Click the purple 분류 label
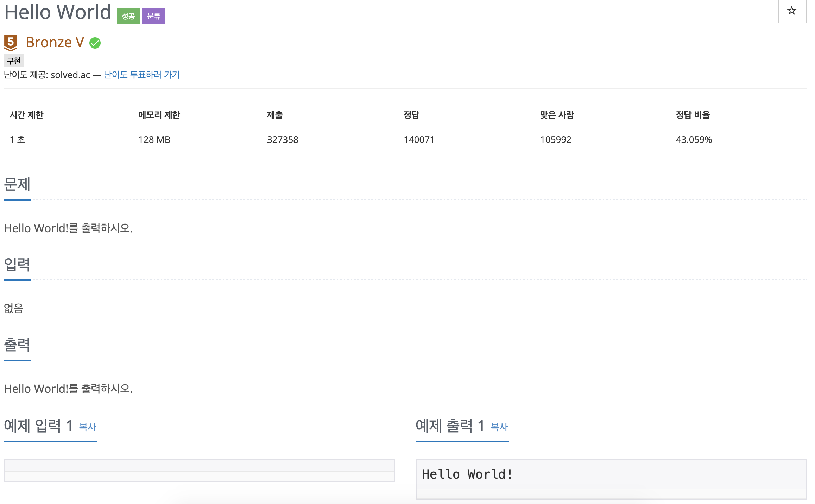 (153, 16)
